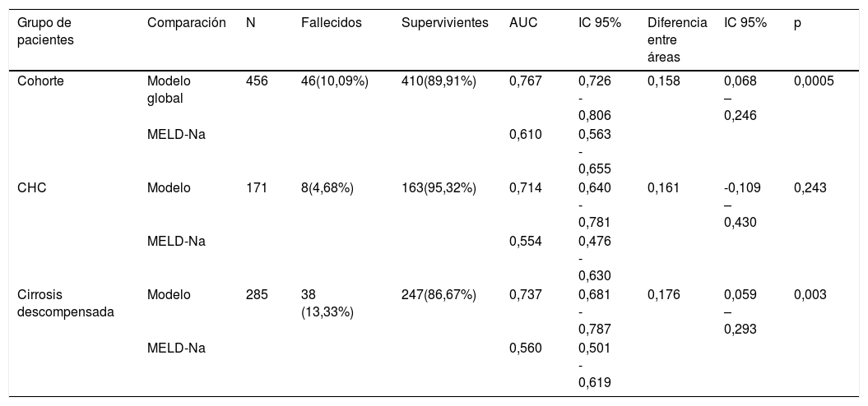868x406 pixels.
Task: Click the "CHC" row label
Action: pos(31,187)
